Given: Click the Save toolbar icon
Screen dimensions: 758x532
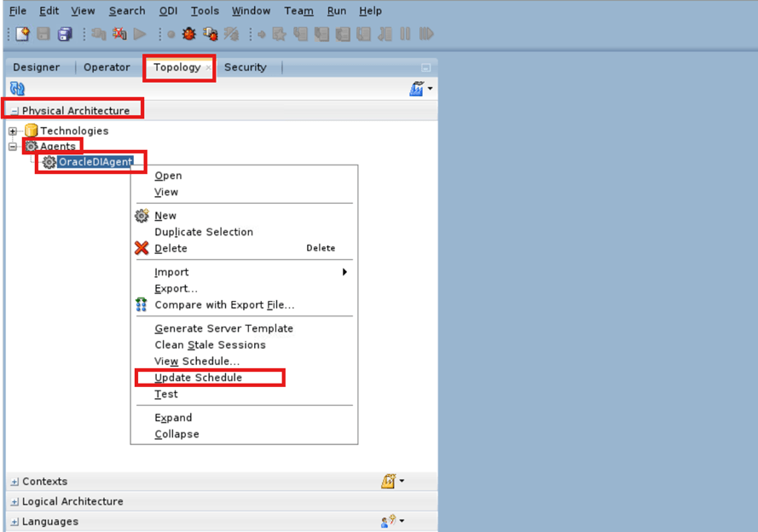Looking at the screenshot, I should tap(42, 34).
